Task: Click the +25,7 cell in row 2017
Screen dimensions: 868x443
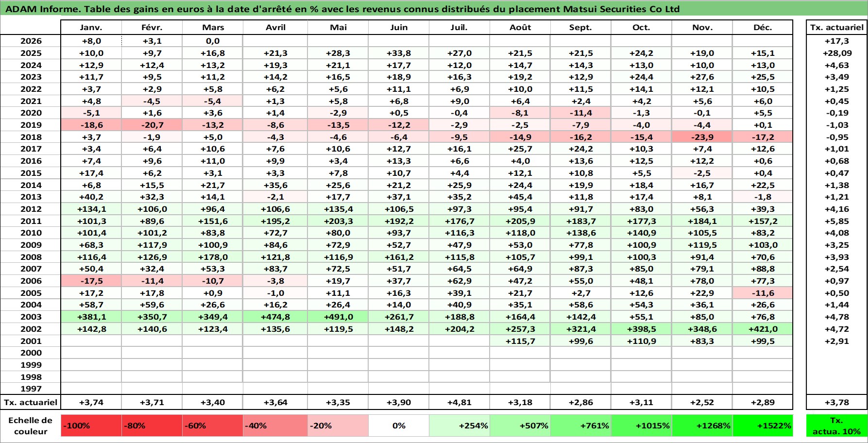Action: pyautogui.click(x=520, y=149)
